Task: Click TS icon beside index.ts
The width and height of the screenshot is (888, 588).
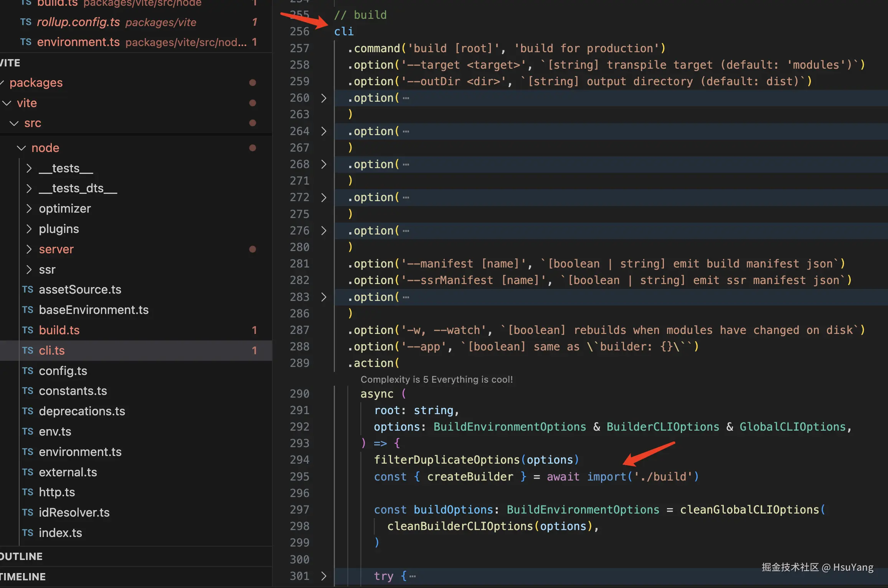Action: (28, 533)
